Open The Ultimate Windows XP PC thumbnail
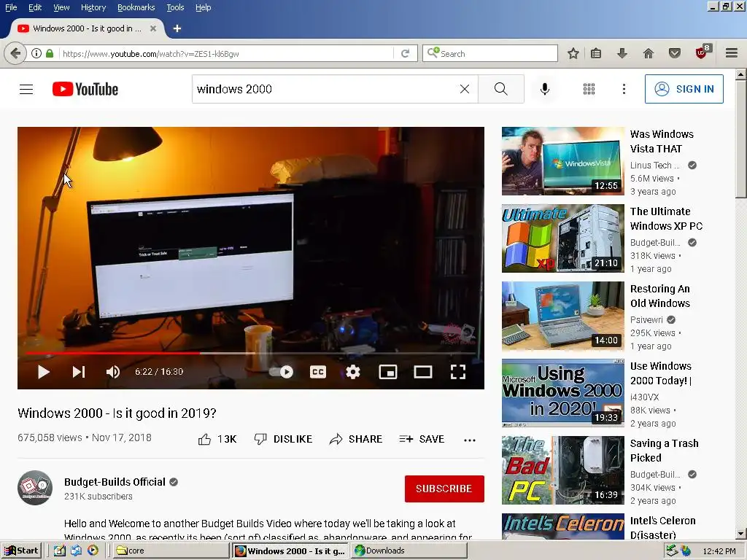 tap(562, 238)
